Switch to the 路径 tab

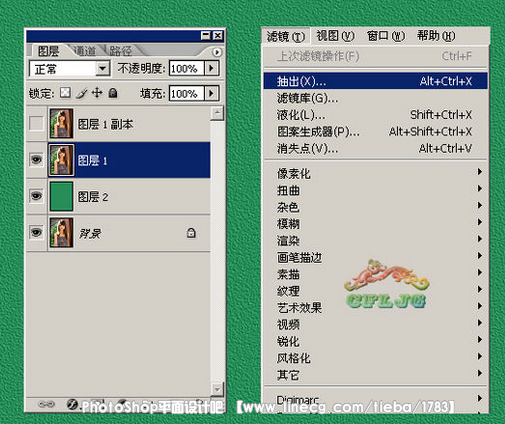[x=120, y=51]
